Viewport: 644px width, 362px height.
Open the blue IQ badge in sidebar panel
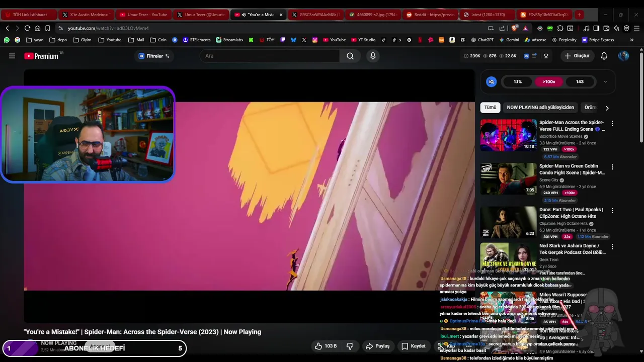click(x=492, y=81)
